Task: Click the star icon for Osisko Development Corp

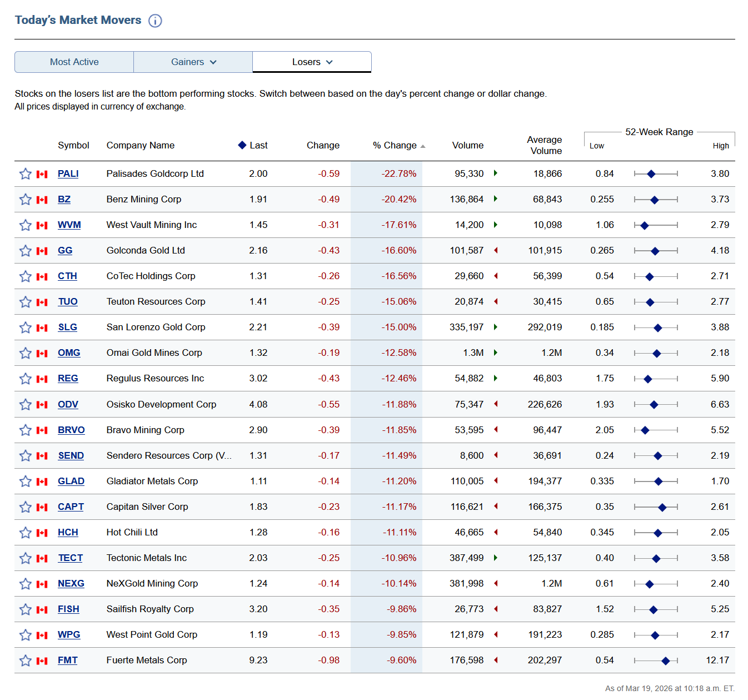Action: [x=26, y=405]
